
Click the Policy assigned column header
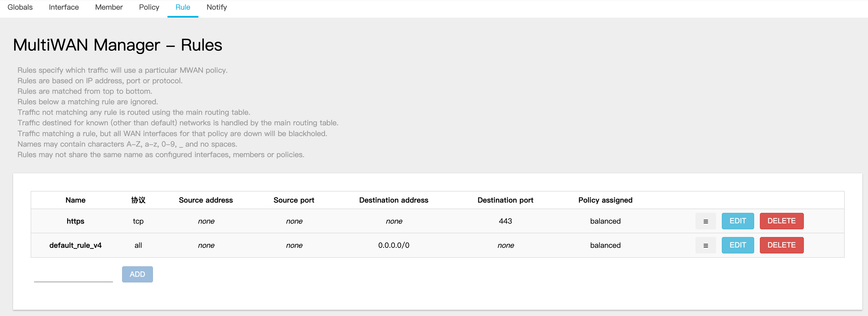pyautogui.click(x=605, y=200)
